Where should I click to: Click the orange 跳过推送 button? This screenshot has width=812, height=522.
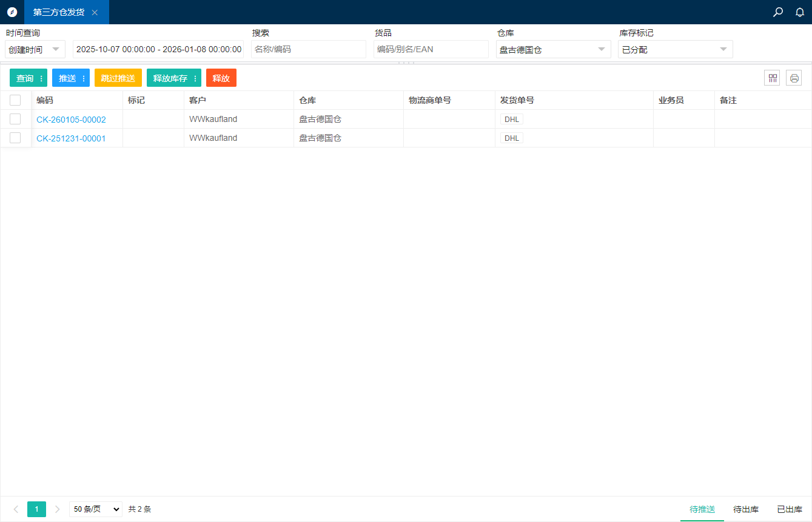tap(118, 78)
